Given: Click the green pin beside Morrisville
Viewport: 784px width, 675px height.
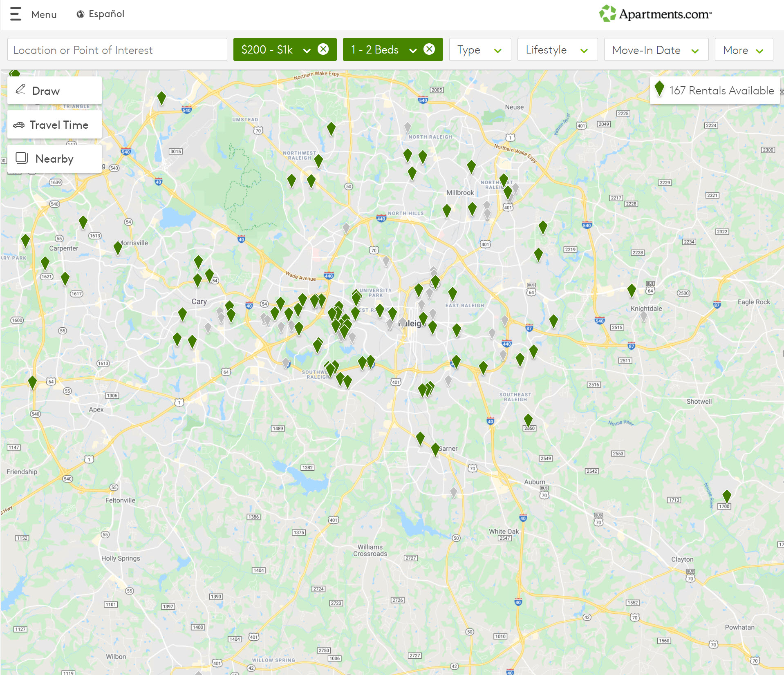Looking at the screenshot, I should coord(118,247).
